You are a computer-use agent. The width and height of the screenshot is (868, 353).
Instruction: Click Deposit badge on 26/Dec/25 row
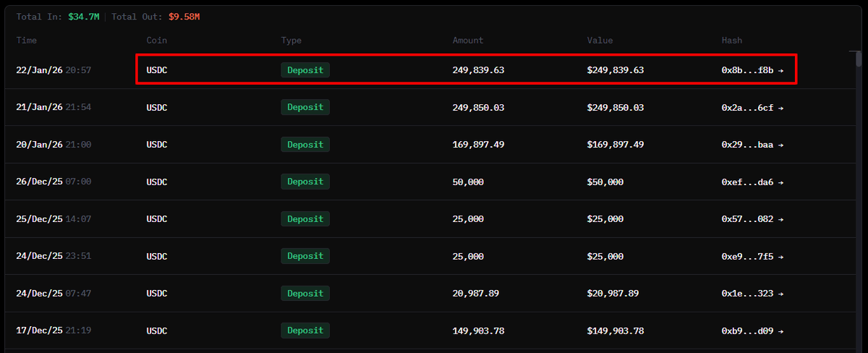pos(305,182)
